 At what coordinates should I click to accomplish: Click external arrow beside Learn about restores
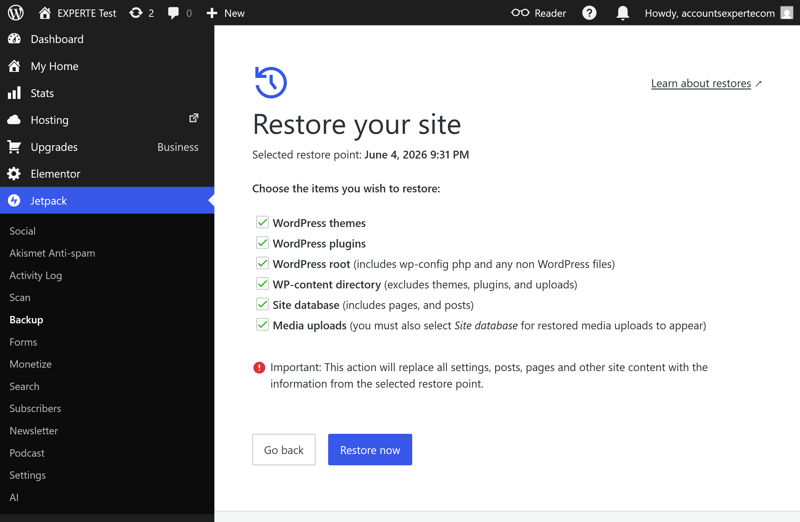tap(759, 84)
